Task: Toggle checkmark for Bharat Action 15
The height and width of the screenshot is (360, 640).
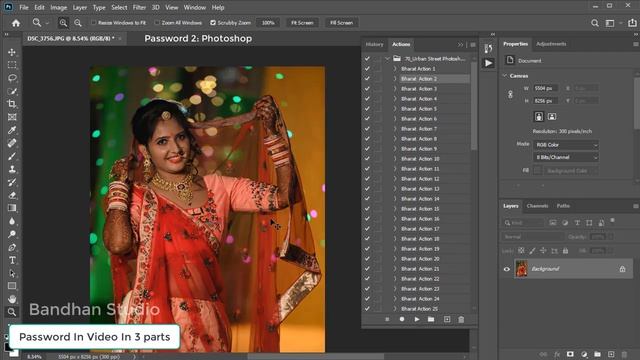Action: [367, 209]
